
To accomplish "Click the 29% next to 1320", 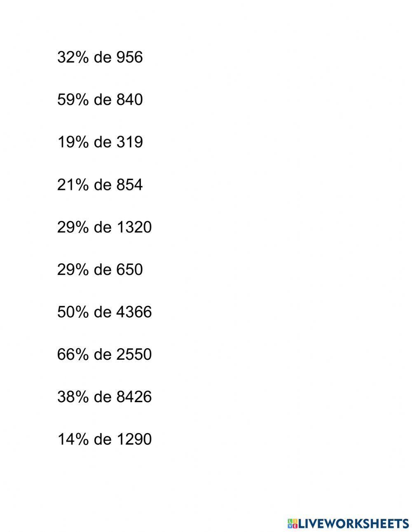I will click(x=73, y=227).
